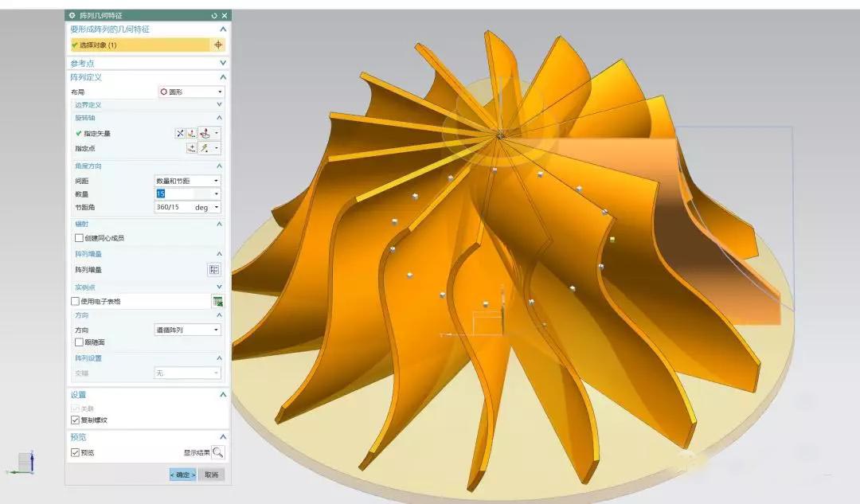Uncheck the 预览 preview checkbox
The height and width of the screenshot is (504, 860).
pos(75,452)
